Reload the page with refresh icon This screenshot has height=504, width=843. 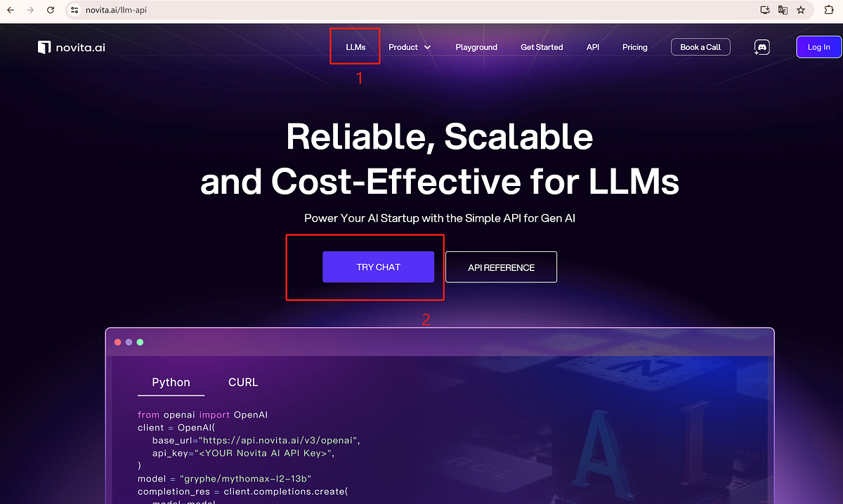click(x=51, y=11)
